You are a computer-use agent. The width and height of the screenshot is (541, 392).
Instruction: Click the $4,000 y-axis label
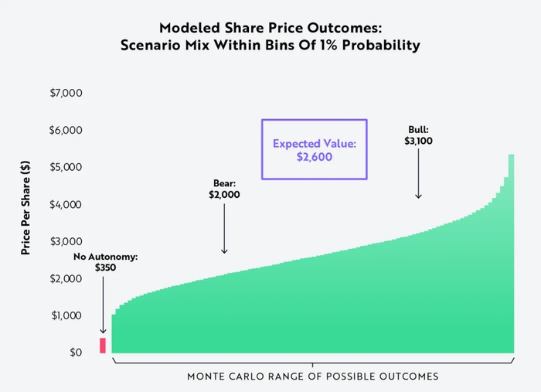tap(66, 204)
